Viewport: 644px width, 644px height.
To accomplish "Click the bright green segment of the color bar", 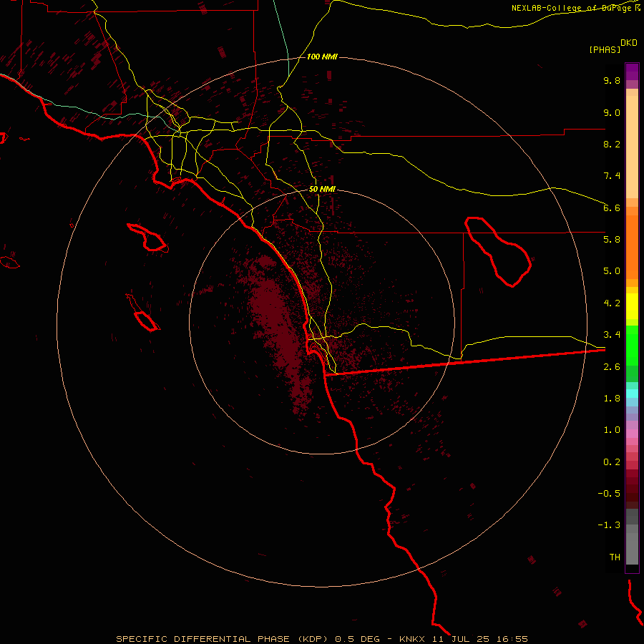I will coord(632,346).
